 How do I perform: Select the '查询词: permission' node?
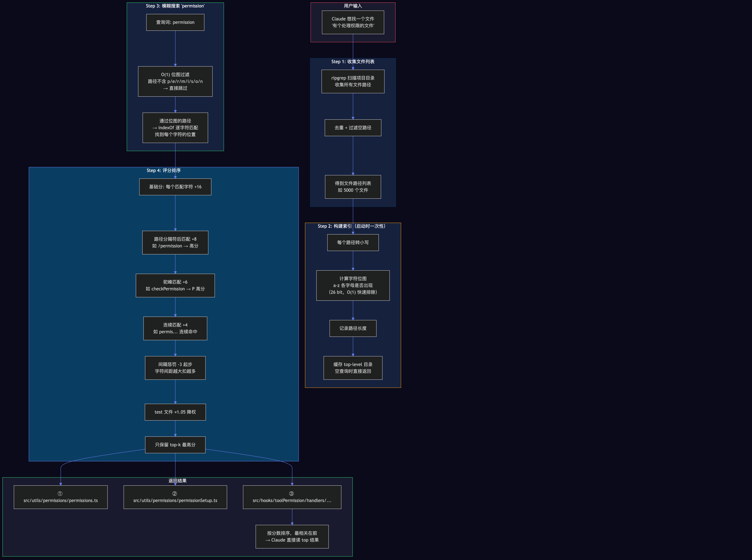[175, 22]
